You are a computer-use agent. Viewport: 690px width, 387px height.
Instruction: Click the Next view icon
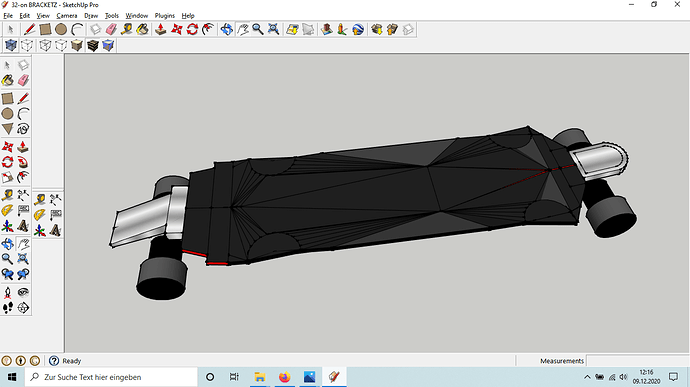tap(23, 274)
